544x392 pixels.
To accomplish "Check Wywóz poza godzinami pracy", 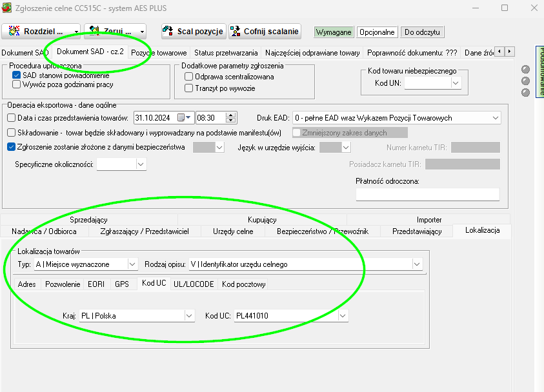I will [x=16, y=84].
